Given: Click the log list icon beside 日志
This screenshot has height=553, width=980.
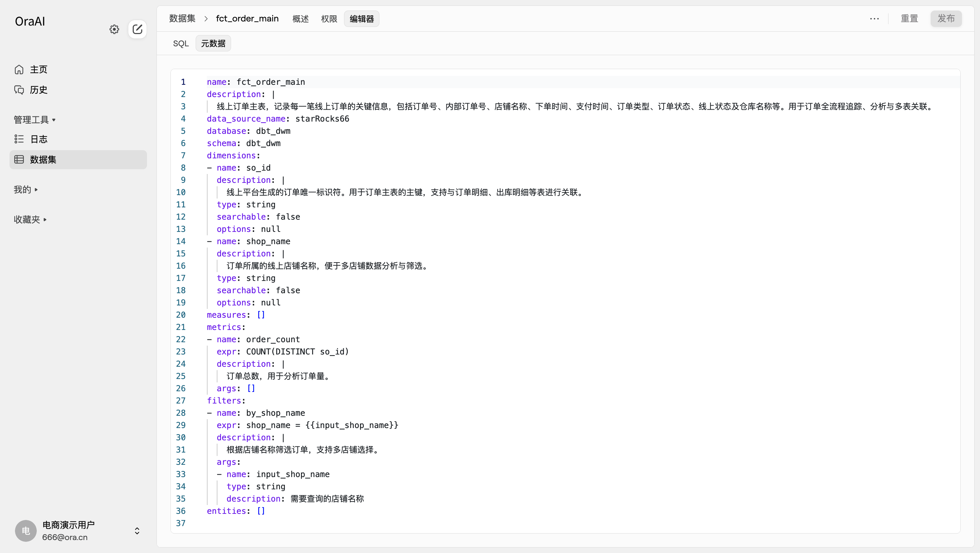Looking at the screenshot, I should (x=19, y=139).
